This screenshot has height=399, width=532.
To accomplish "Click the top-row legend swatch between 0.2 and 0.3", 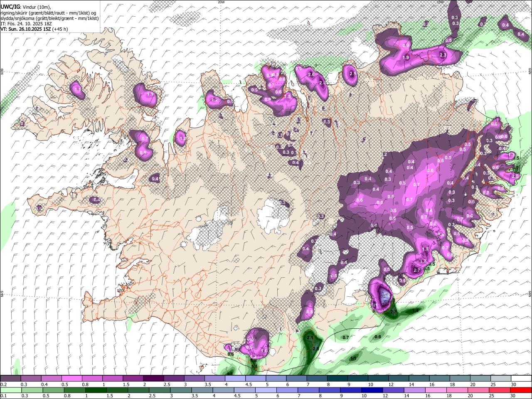I will point(11,379).
